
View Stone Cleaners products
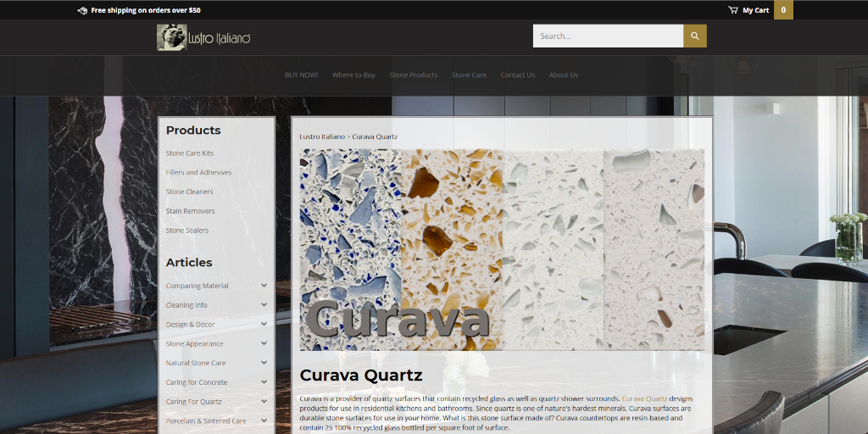click(x=189, y=192)
